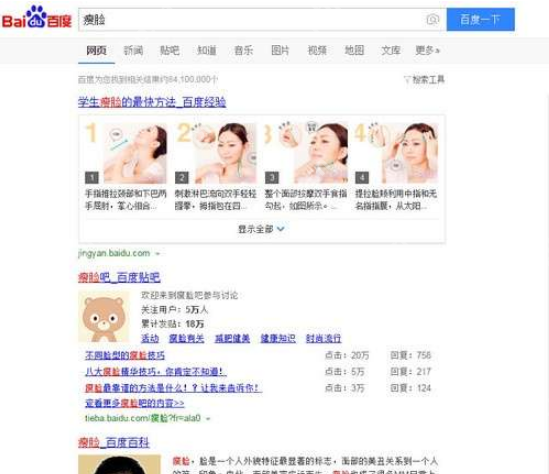549x474 pixels.
Task: Open dropdown arrow next to jingyan.baidu.com
Action: coord(158,253)
